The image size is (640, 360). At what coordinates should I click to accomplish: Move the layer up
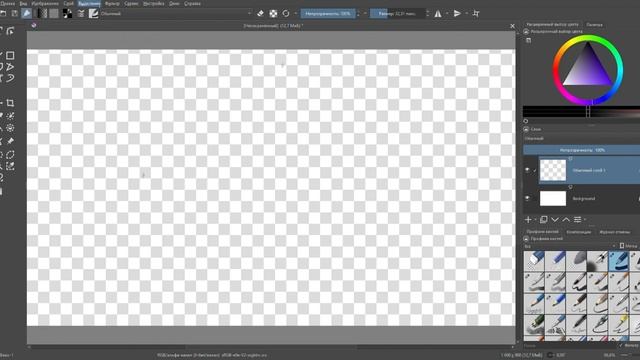566,220
